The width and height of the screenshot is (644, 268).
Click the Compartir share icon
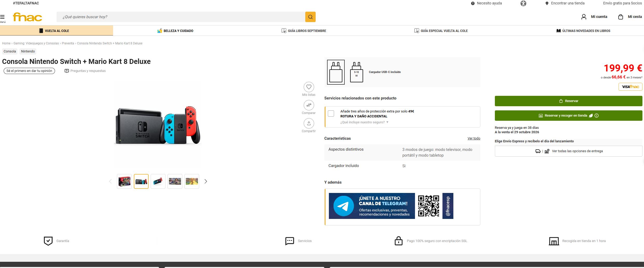point(309,123)
